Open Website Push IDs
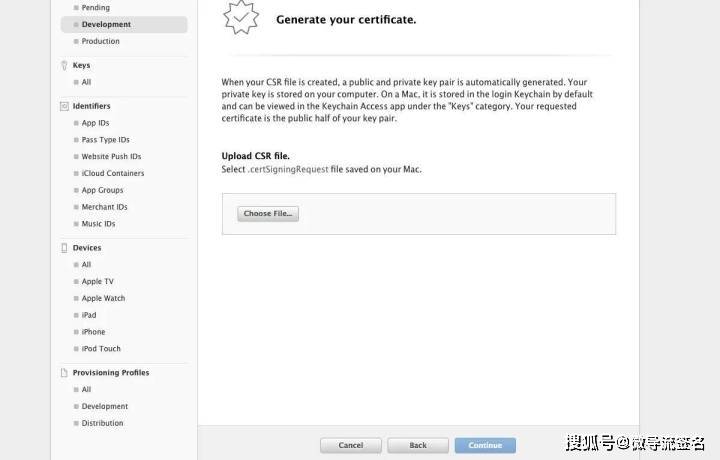 [x=112, y=157]
